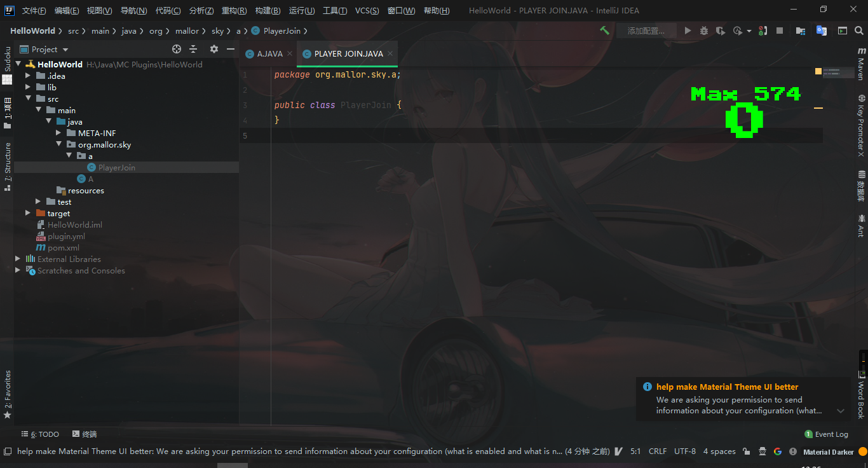Click the locate target crosshair icon

[177, 49]
